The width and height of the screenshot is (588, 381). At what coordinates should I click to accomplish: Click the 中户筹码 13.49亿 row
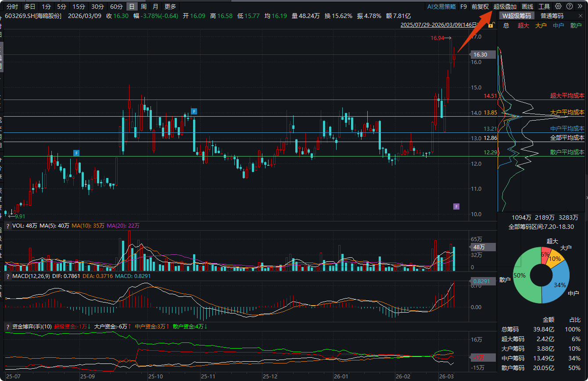pos(541,359)
